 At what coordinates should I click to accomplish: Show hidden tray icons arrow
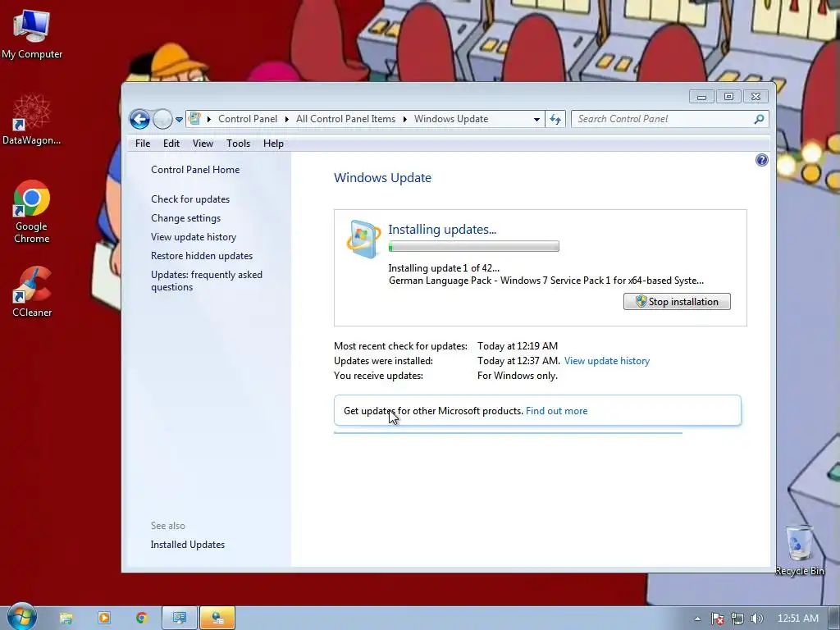pyautogui.click(x=697, y=619)
